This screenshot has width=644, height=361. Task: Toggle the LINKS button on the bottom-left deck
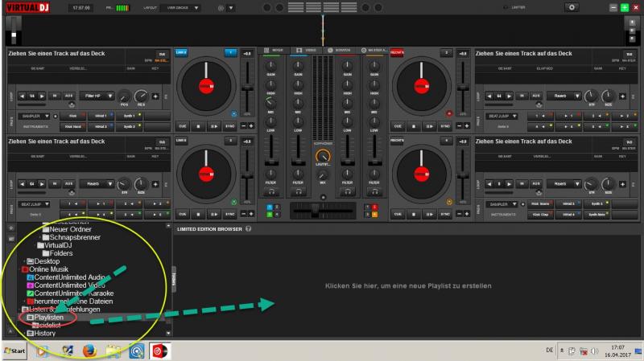click(181, 141)
